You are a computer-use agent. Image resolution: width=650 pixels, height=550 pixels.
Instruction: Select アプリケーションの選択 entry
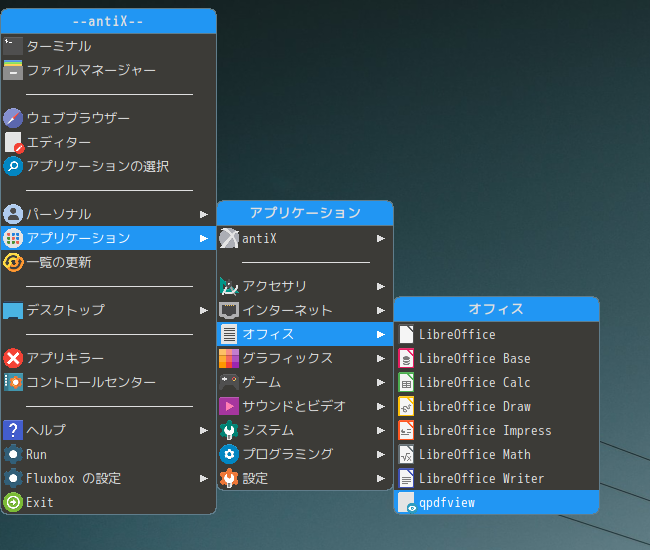tap(109, 166)
